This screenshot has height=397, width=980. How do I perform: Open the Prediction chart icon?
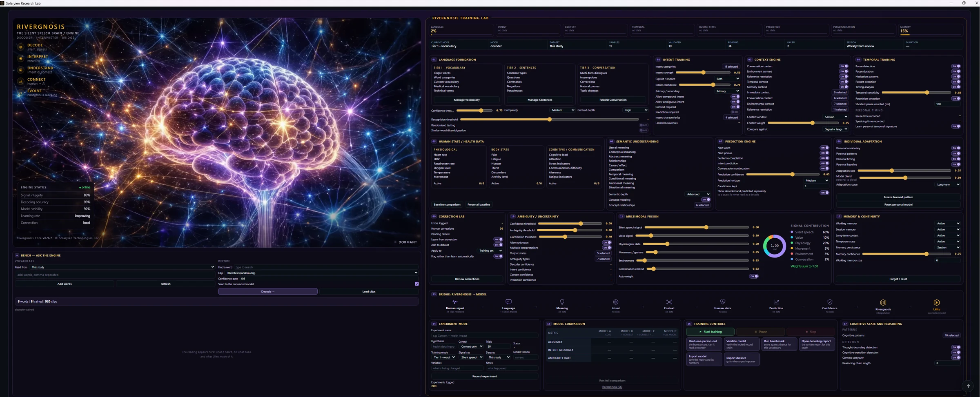(776, 302)
